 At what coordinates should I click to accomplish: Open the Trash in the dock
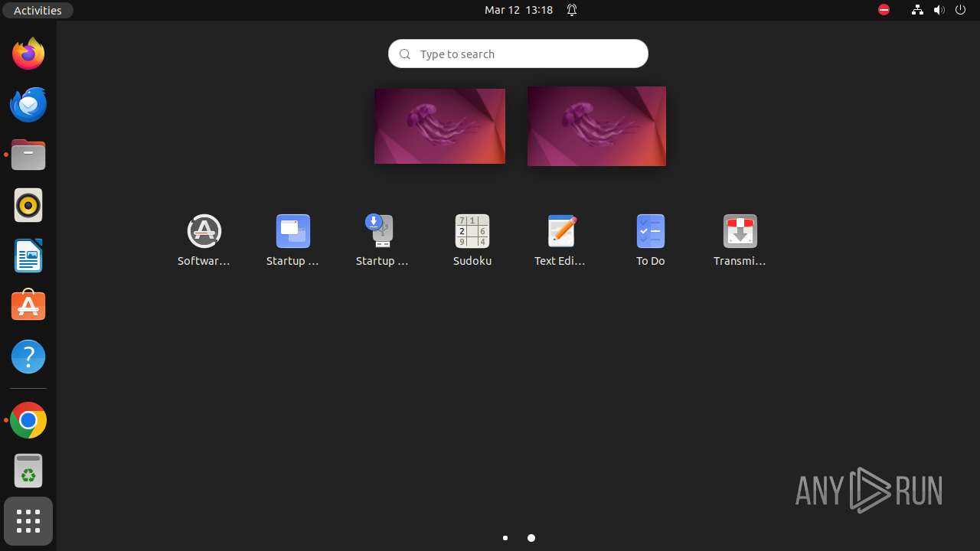[28, 471]
